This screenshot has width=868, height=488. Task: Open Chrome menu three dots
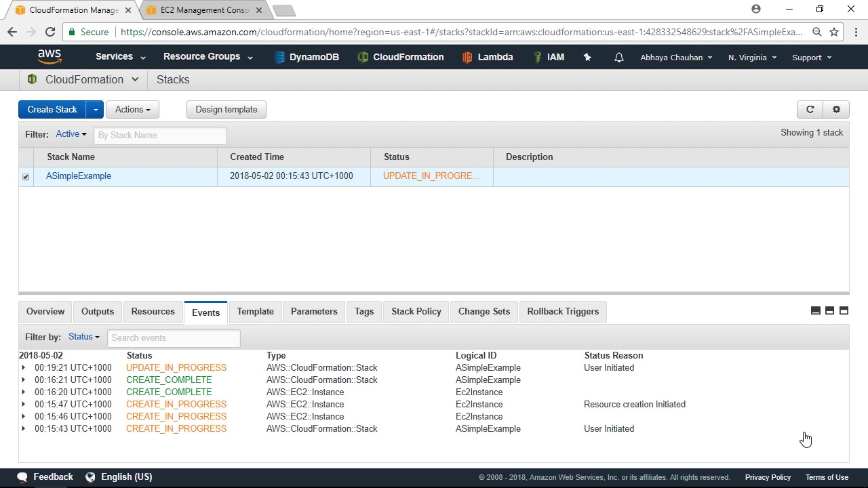(856, 32)
